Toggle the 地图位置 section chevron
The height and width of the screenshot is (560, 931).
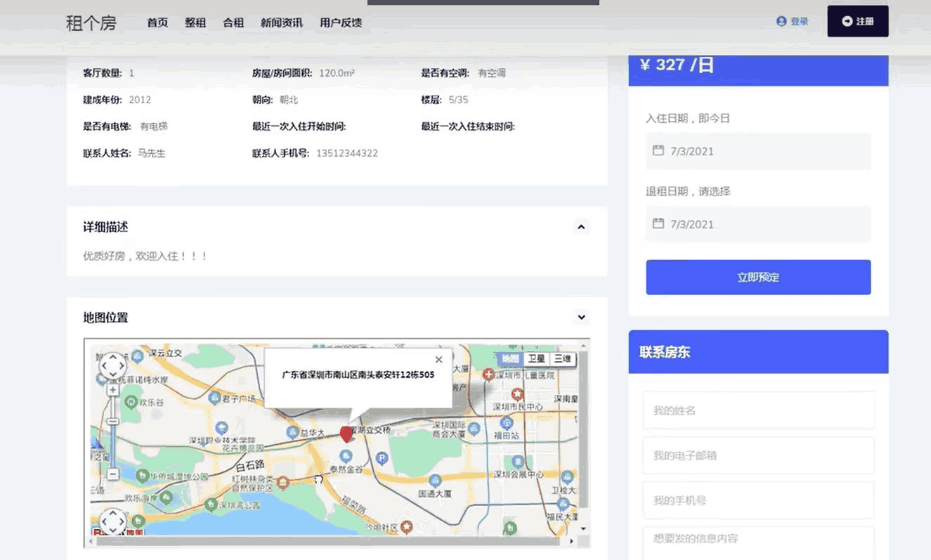[x=581, y=318]
